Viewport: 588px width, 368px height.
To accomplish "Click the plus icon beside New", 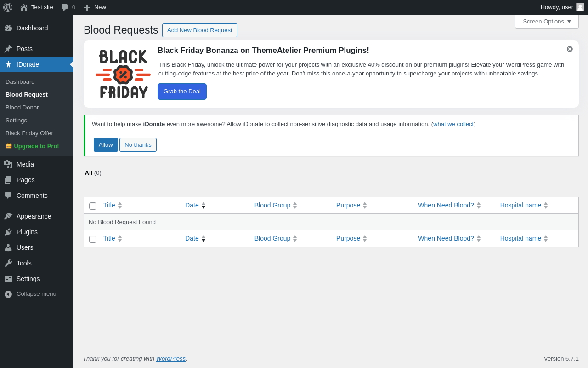I will coord(87,7).
